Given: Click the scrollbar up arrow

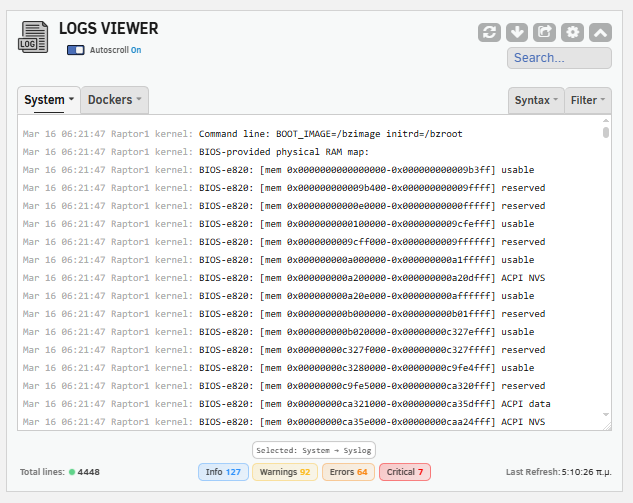Looking at the screenshot, I should (x=606, y=121).
